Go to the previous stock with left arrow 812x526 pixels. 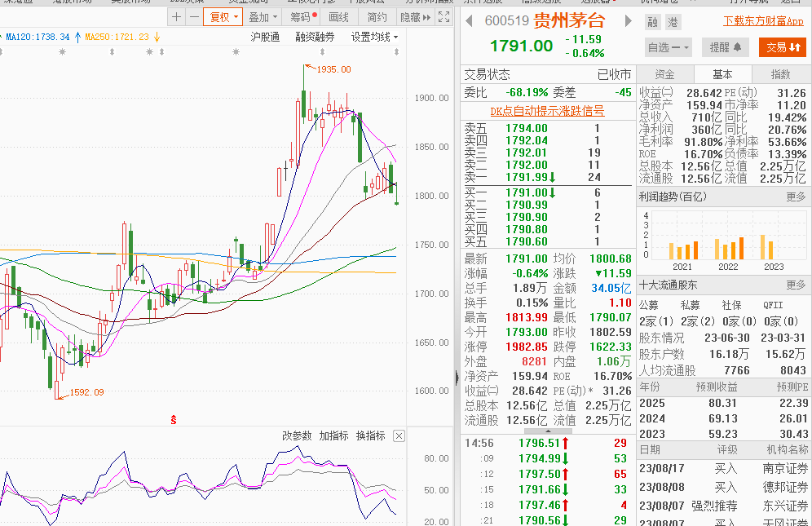pos(469,21)
